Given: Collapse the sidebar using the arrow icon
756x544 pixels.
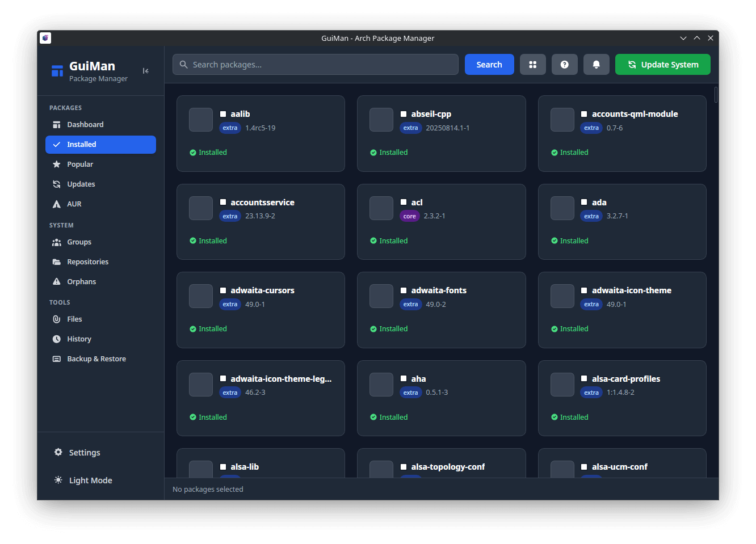Looking at the screenshot, I should (x=146, y=71).
